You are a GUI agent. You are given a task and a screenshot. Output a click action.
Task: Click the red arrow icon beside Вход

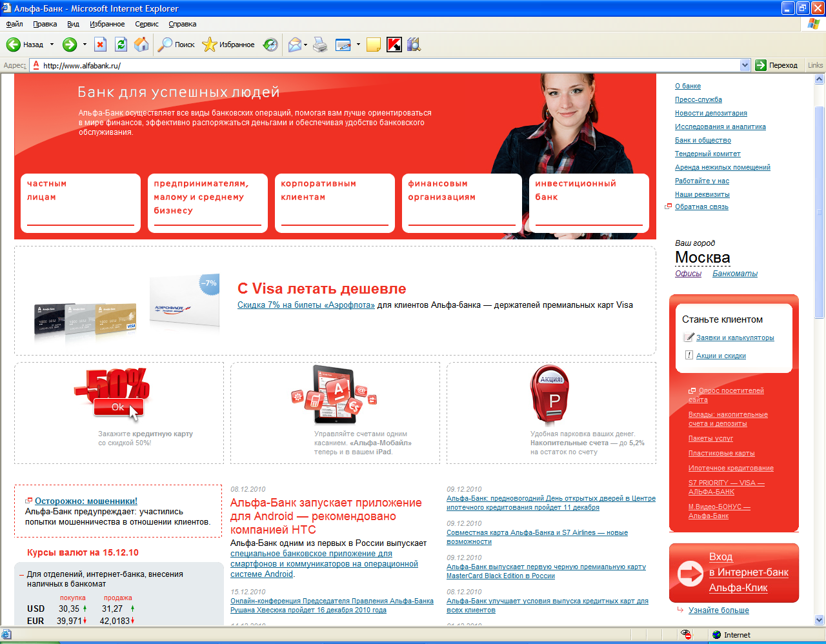click(690, 573)
